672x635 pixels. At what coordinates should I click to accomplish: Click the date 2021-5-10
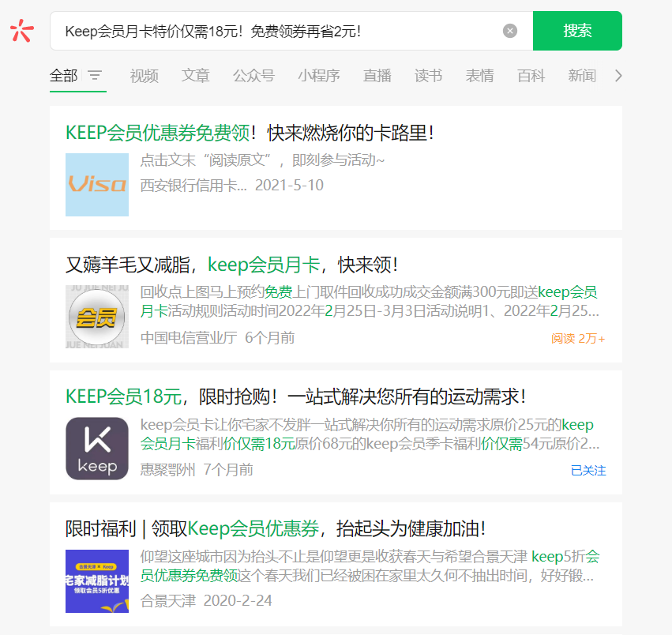(x=289, y=186)
